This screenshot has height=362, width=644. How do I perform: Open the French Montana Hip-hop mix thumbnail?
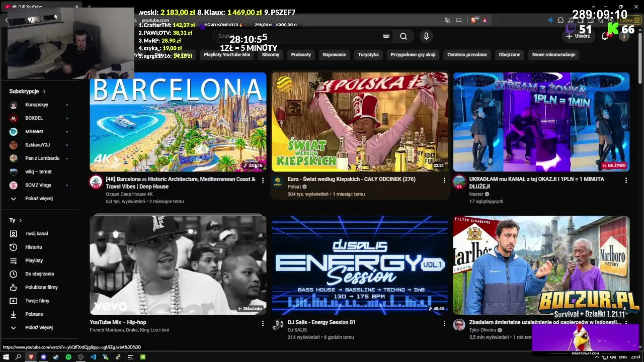178,265
